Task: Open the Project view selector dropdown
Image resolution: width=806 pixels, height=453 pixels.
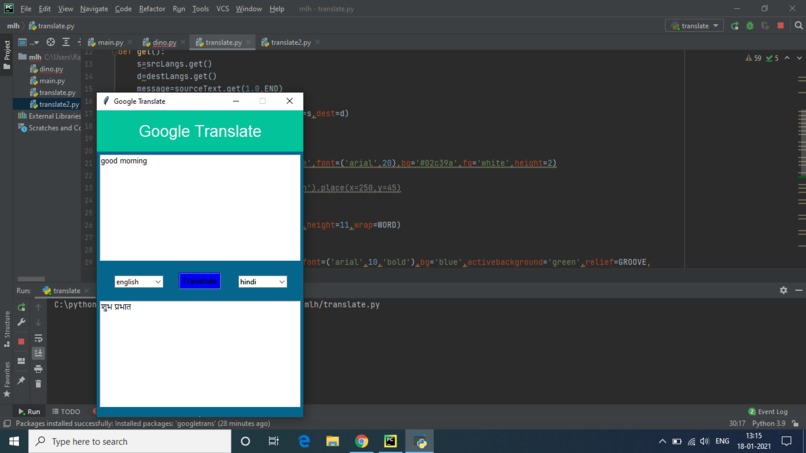Action: [x=29, y=42]
